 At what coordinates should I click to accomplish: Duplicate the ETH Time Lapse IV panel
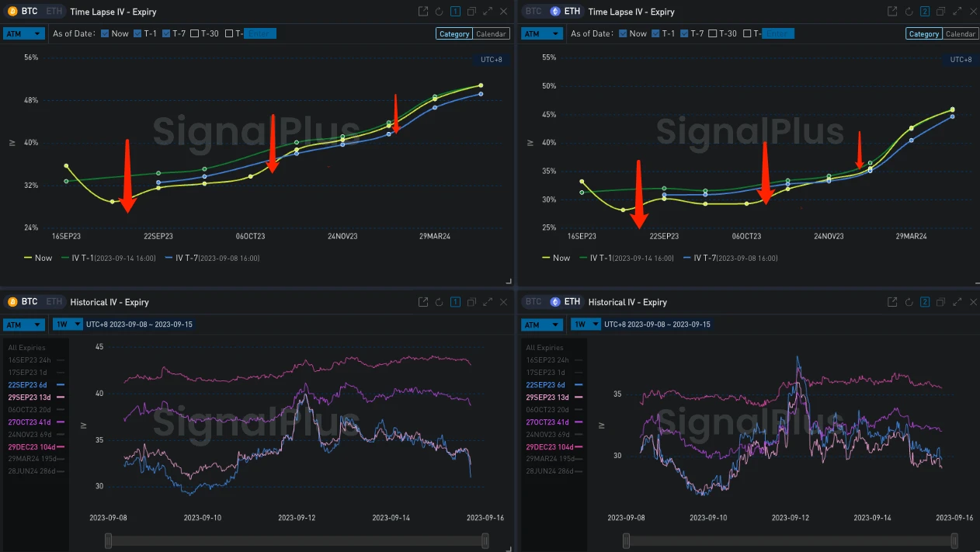click(940, 12)
